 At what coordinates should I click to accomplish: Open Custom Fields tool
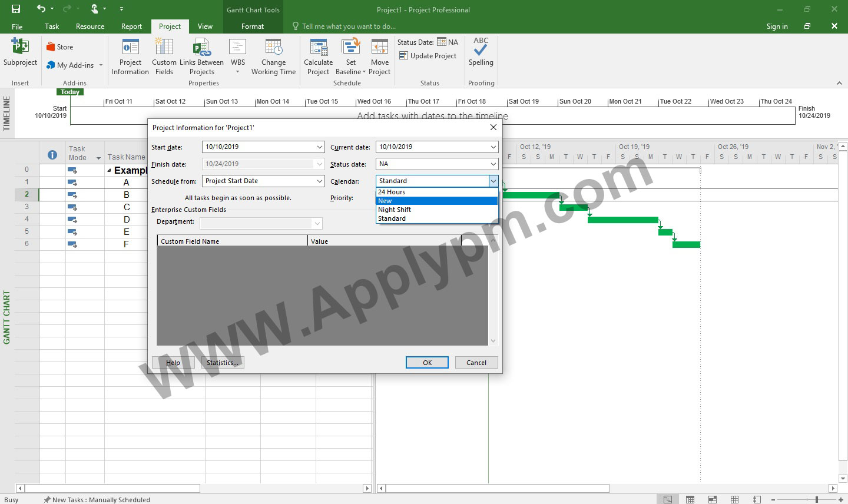point(164,57)
